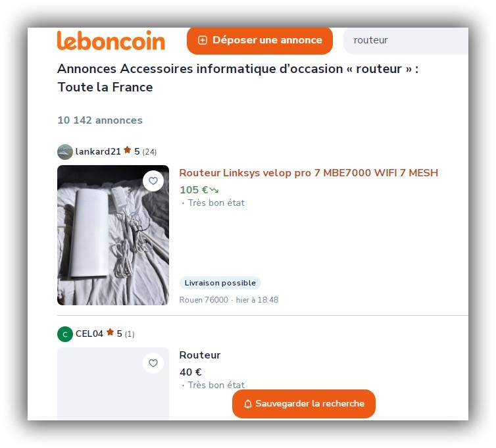The image size is (496, 448).
Task: Open Routeur Linksys velop pro 7 listing title
Action: (309, 173)
